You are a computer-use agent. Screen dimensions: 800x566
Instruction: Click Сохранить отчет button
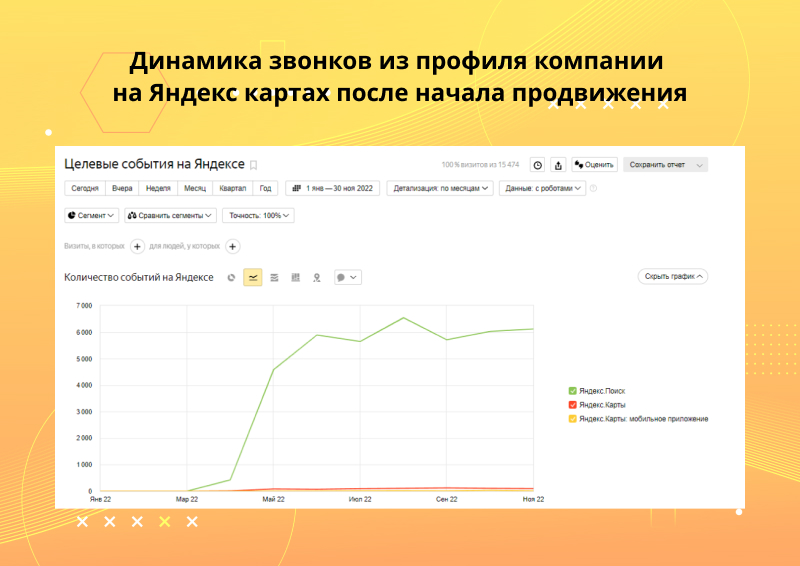(x=657, y=165)
